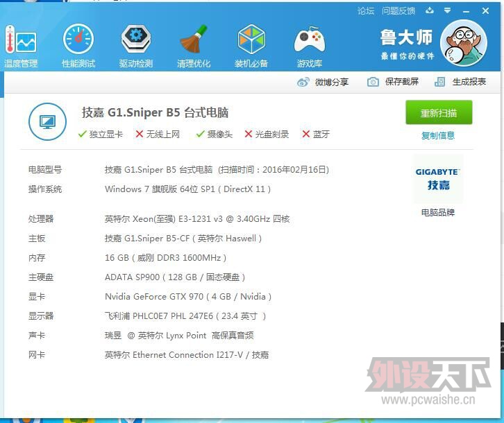This screenshot has width=504, height=423.
Task: Click the 处理器 label
Action: click(41, 219)
